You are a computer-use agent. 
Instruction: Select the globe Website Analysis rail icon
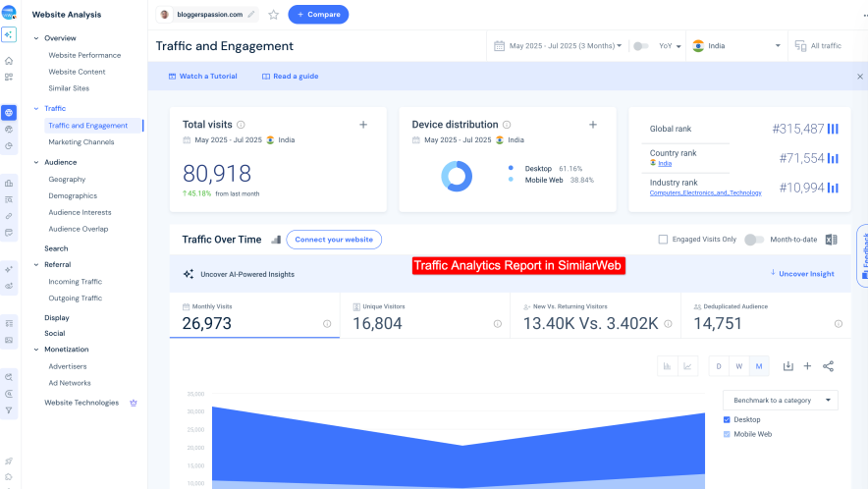point(9,112)
